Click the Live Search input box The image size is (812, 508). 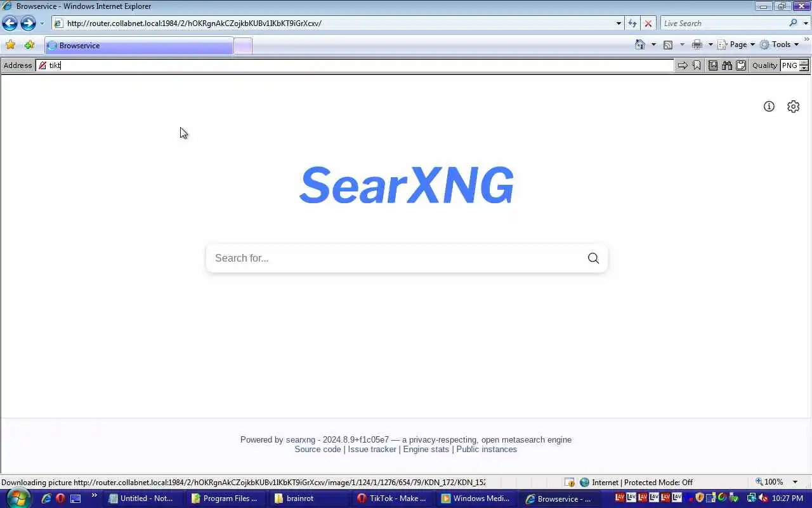(x=724, y=23)
